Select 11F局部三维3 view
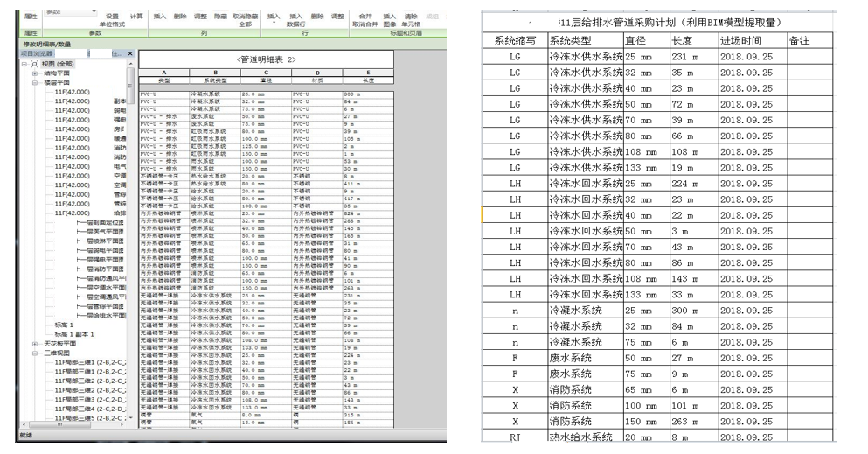 90,400
